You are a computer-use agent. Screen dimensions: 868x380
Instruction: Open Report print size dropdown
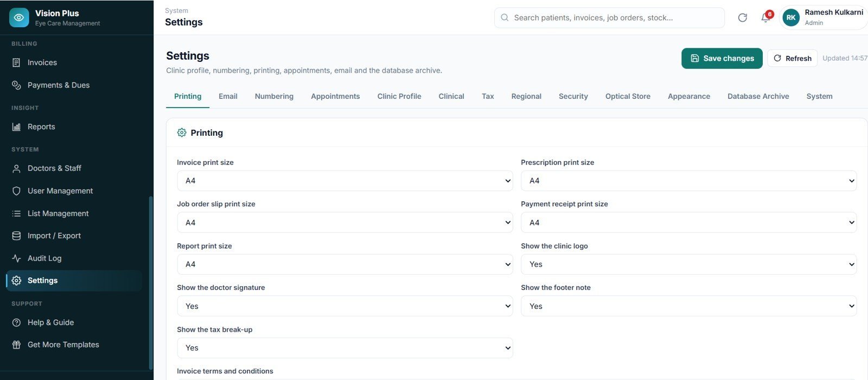pyautogui.click(x=344, y=264)
